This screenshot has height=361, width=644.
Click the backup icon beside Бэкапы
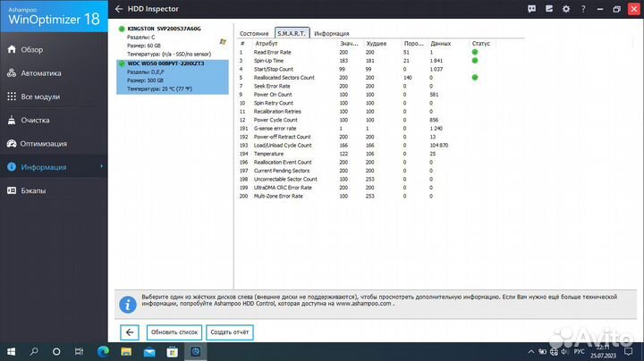(12, 190)
